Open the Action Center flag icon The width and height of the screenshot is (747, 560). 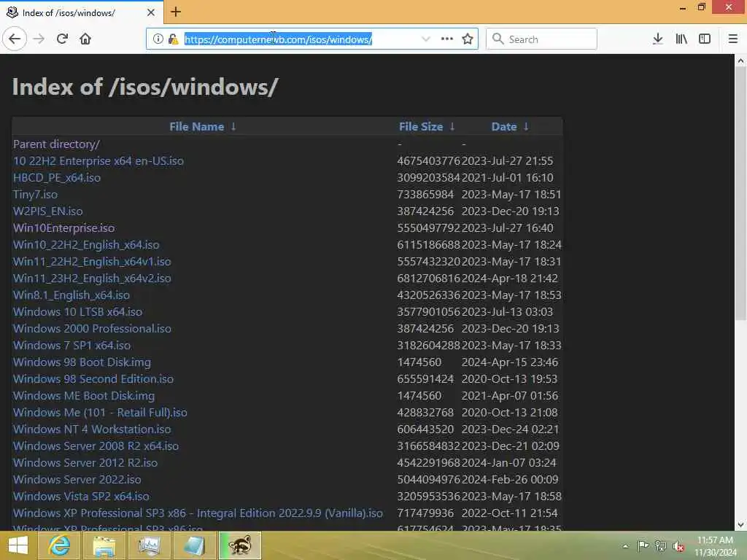(643, 545)
